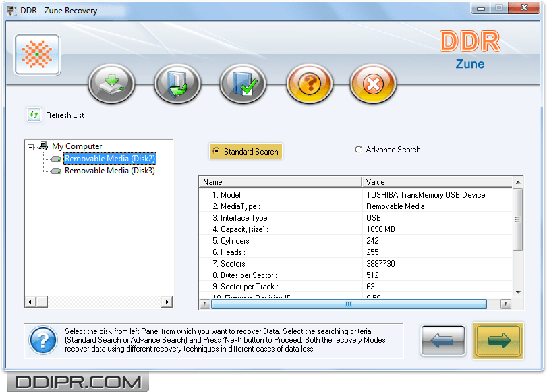This screenshot has width=547, height=392.
Task: Proceed with the green Next arrow button
Action: 498,340
